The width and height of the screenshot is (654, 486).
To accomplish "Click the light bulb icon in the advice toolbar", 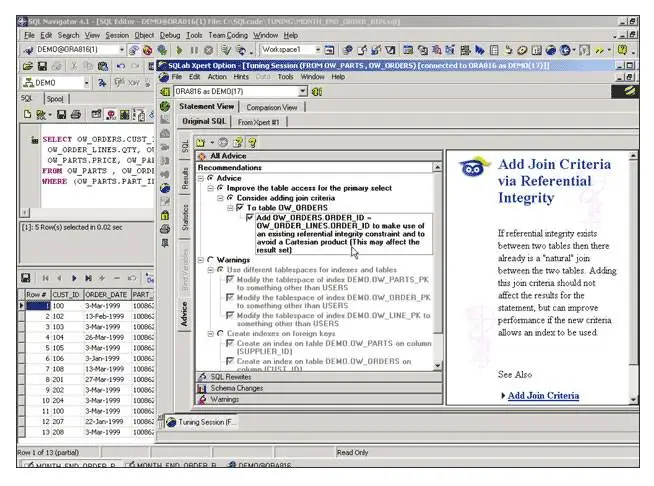I will (252, 143).
